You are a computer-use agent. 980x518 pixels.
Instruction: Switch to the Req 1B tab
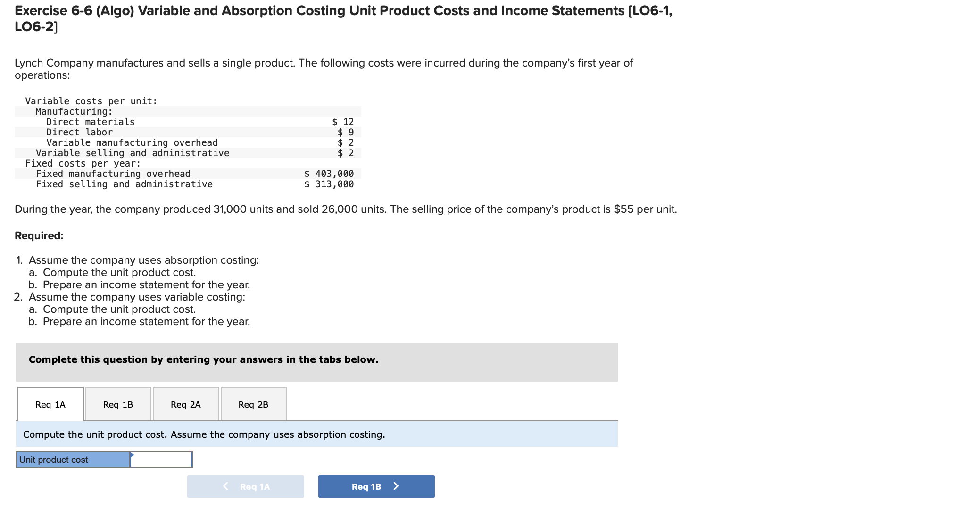pos(118,404)
